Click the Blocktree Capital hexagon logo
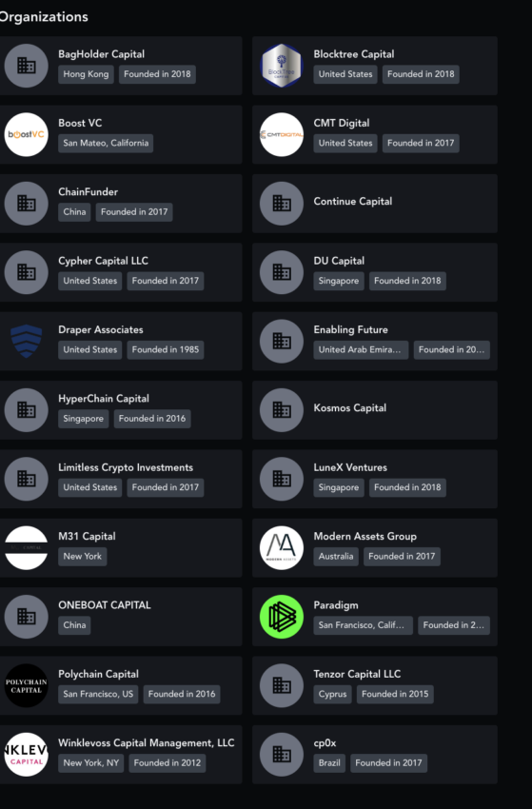 [281, 66]
